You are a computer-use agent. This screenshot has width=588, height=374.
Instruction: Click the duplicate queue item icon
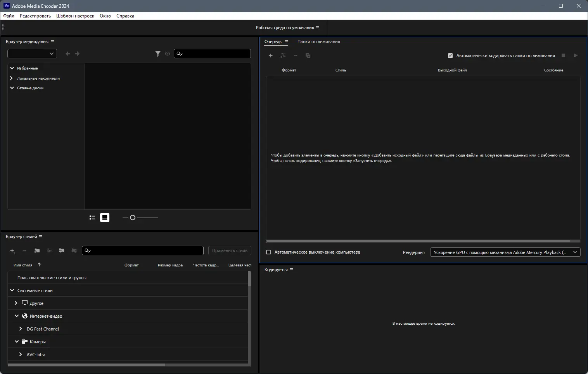click(308, 56)
